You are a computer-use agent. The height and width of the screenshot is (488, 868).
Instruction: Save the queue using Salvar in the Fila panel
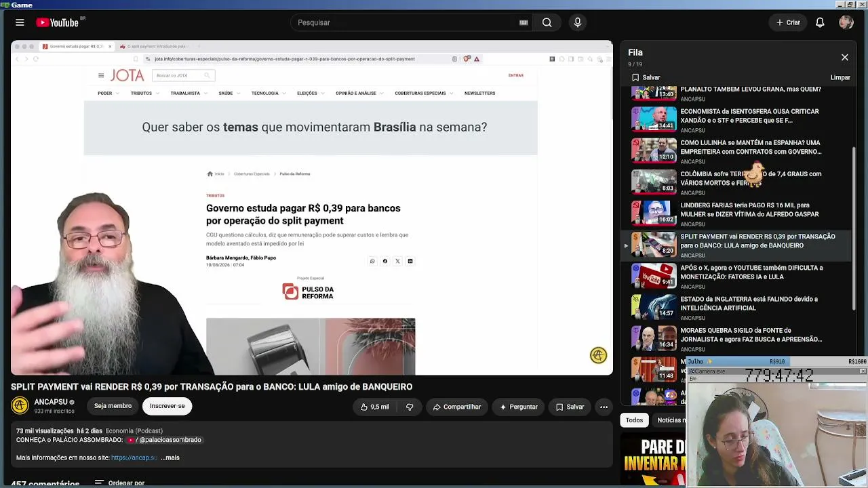[x=646, y=77]
